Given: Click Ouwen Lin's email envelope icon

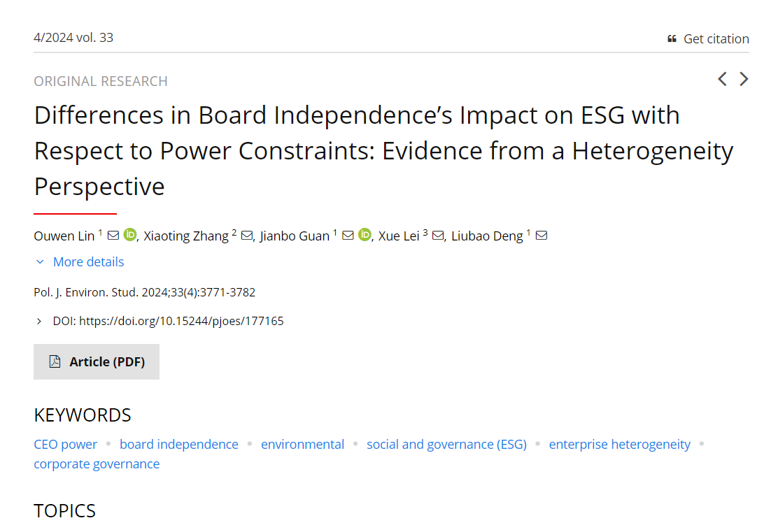Looking at the screenshot, I should coord(113,236).
